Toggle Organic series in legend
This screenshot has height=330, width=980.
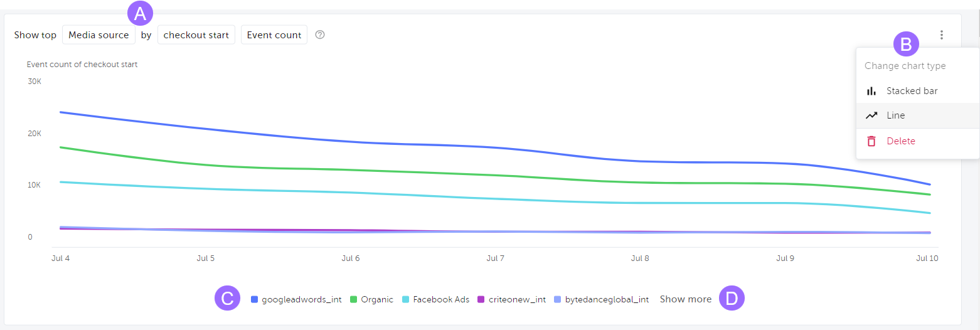(376, 300)
